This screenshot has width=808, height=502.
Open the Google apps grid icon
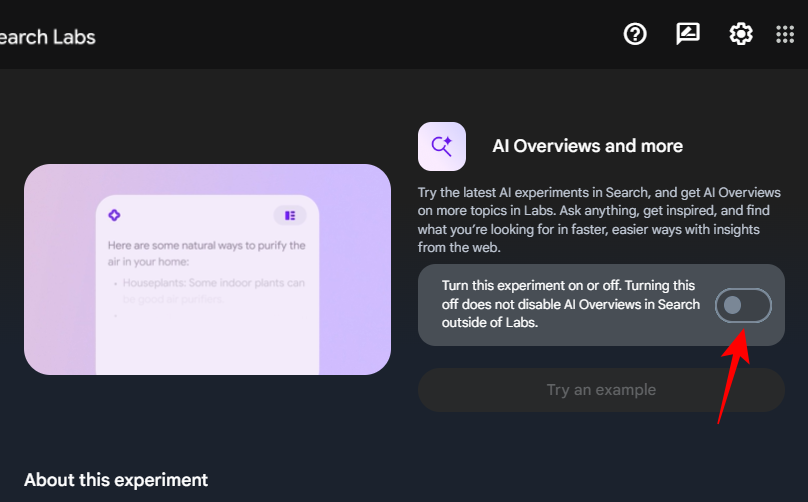point(785,35)
